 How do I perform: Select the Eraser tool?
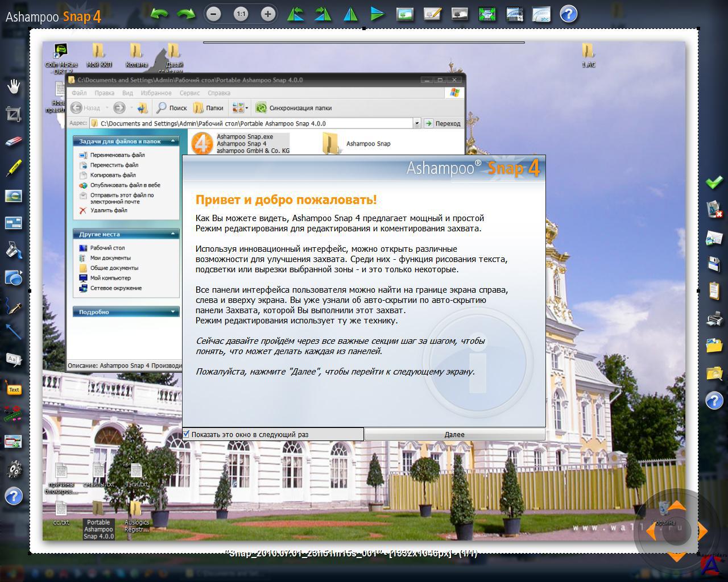coord(14,141)
